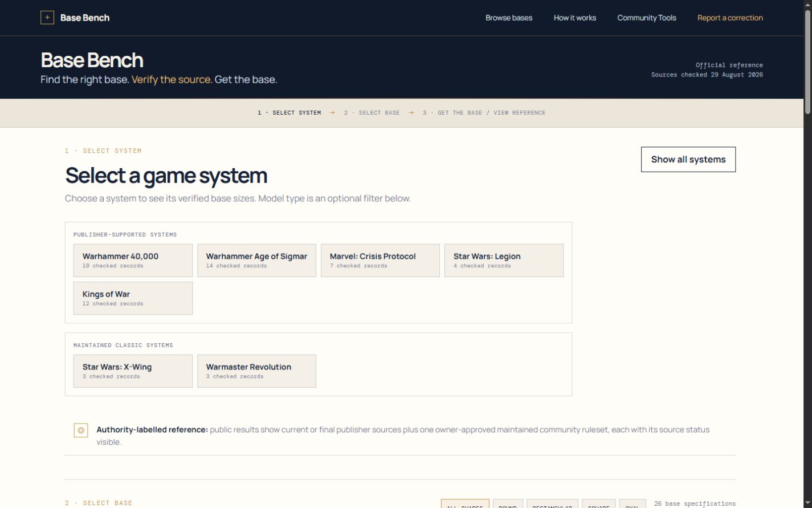
Task: Go to Community Tools
Action: [x=647, y=18]
